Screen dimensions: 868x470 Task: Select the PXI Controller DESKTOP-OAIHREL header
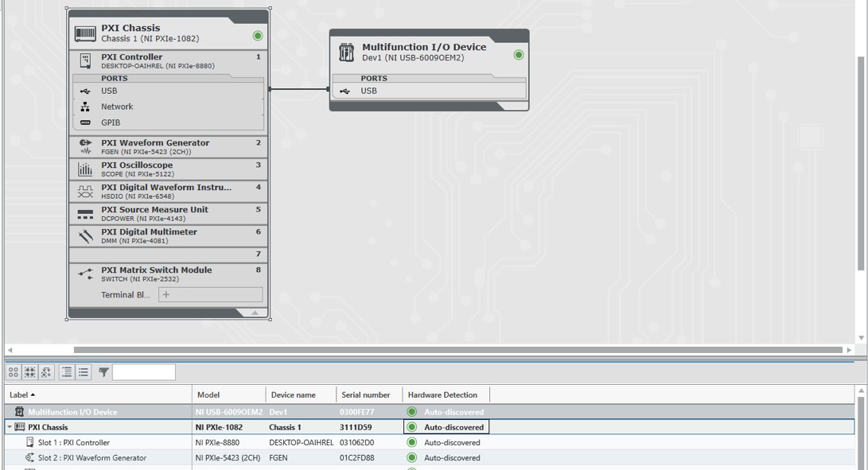click(x=169, y=61)
